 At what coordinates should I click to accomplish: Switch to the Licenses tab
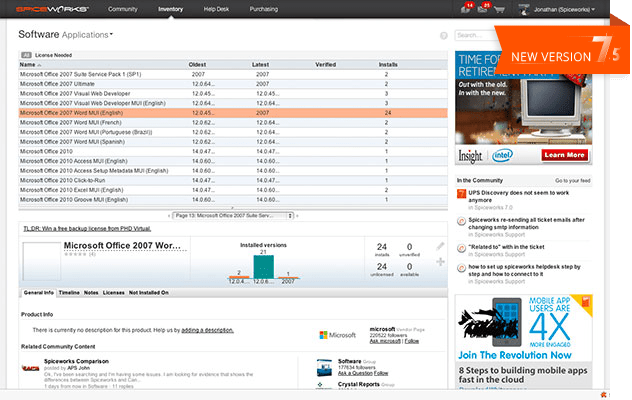coord(113,293)
